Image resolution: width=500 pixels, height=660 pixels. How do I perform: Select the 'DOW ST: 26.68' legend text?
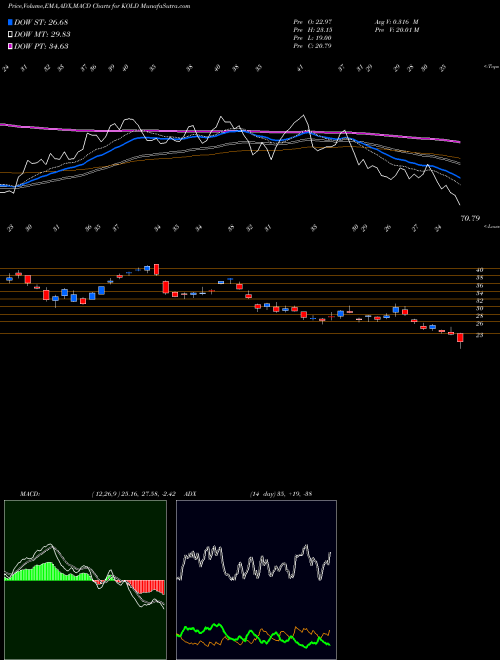(41, 22)
